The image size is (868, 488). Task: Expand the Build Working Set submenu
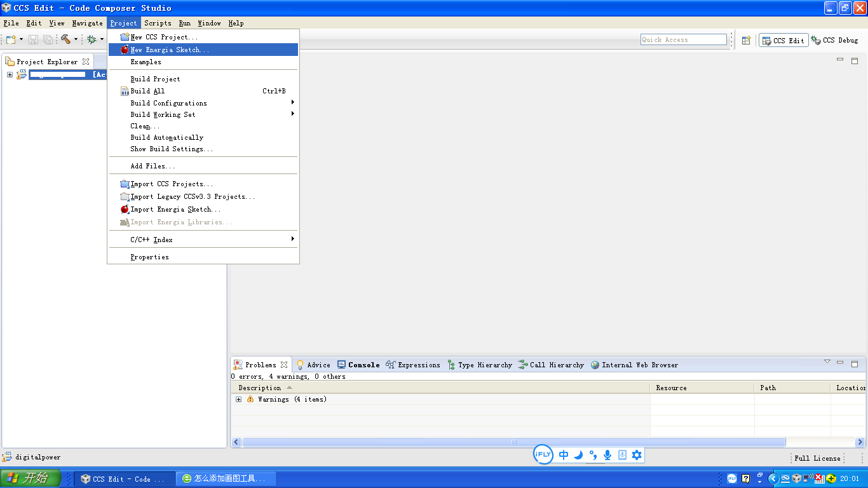point(203,114)
